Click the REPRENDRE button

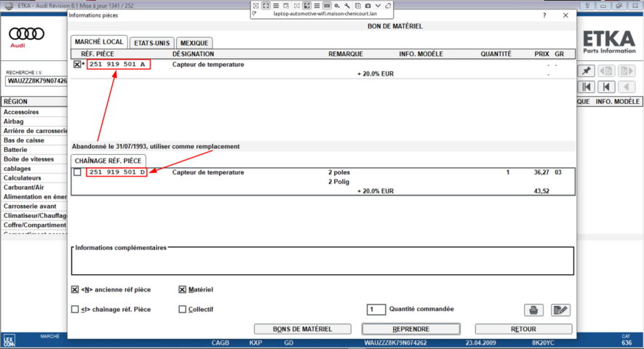click(x=410, y=329)
